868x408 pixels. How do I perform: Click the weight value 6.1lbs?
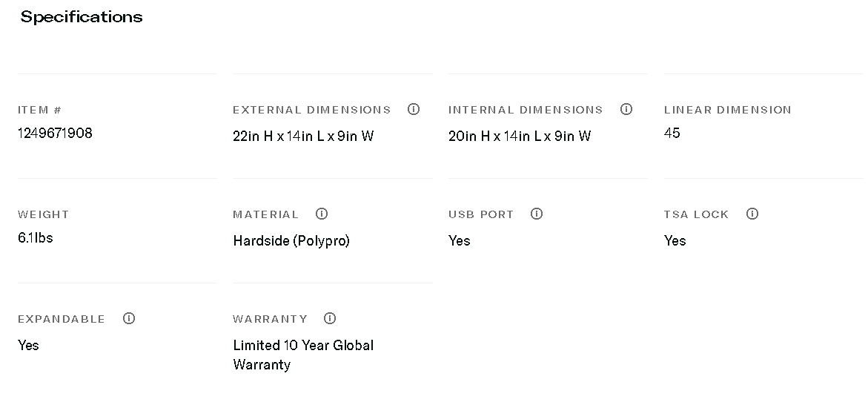coord(36,238)
